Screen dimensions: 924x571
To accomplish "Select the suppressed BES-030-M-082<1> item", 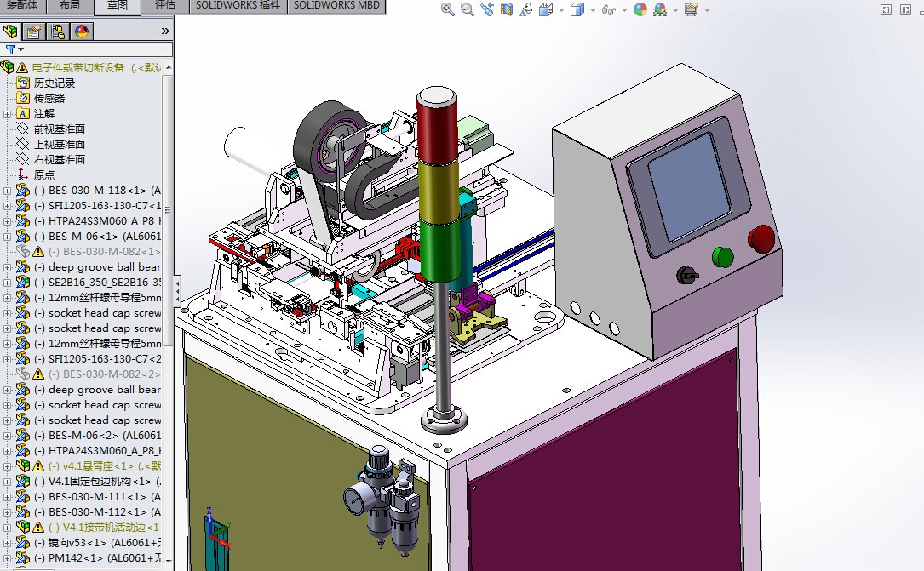I will coord(104,252).
